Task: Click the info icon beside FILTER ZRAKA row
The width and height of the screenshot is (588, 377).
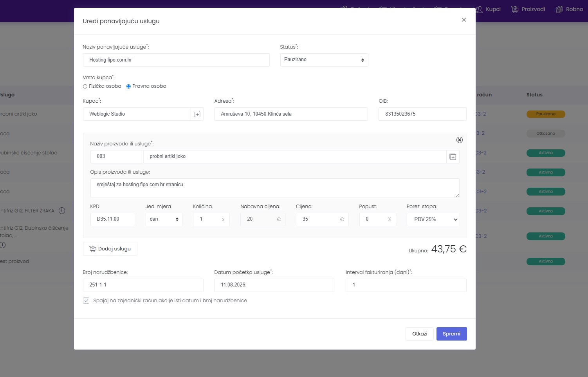Action: [62, 211]
